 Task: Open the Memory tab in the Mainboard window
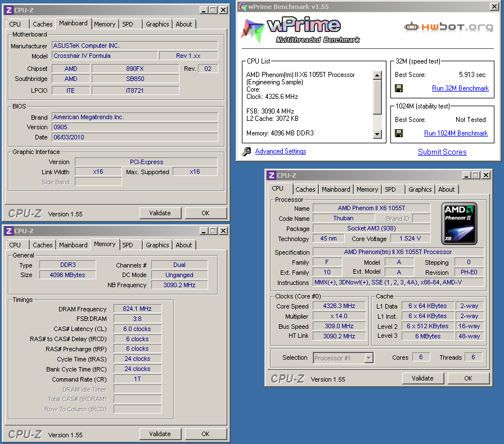[x=105, y=24]
